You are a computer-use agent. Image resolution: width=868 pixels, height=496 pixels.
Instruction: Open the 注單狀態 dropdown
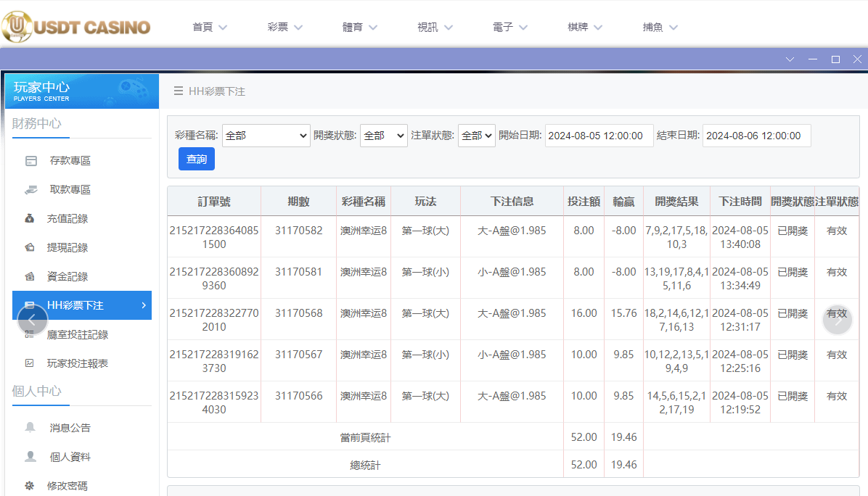click(x=476, y=136)
